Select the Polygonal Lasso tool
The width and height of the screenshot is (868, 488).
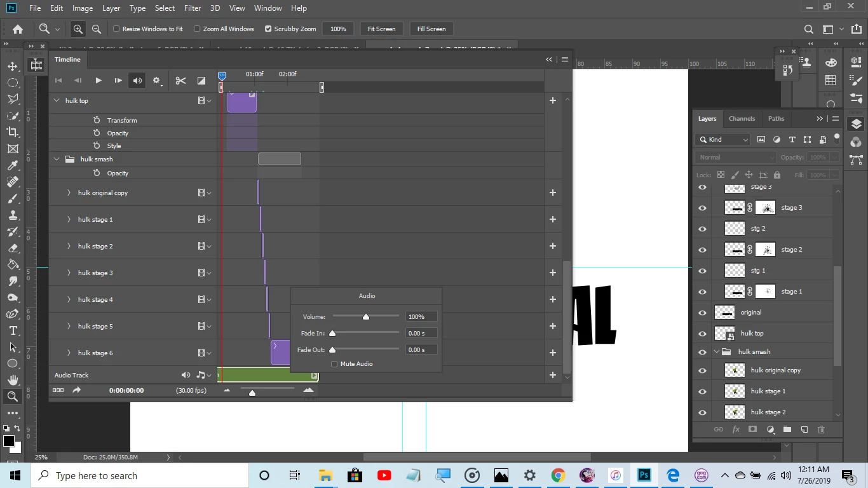(x=12, y=99)
